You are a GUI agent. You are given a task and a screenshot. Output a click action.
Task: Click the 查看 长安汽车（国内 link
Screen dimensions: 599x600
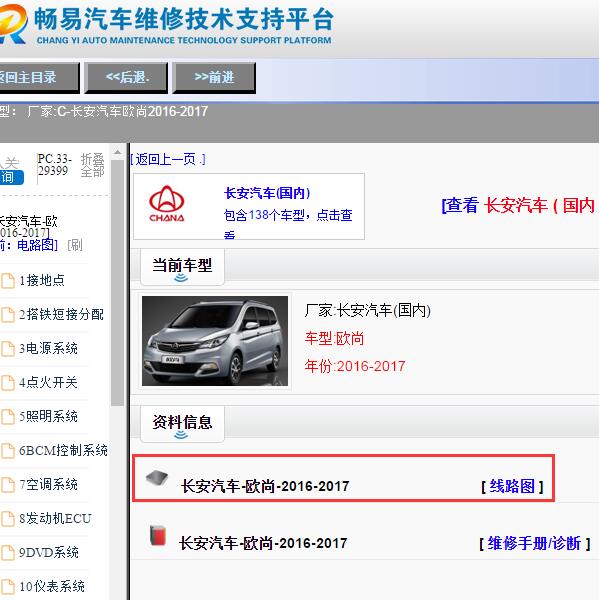pos(520,206)
